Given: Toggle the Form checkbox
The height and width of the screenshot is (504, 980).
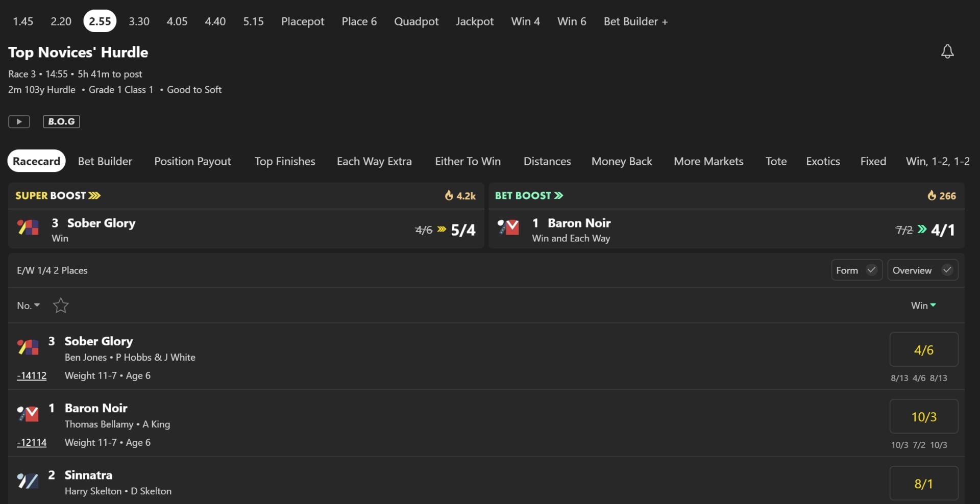Looking at the screenshot, I should pyautogui.click(x=871, y=270).
